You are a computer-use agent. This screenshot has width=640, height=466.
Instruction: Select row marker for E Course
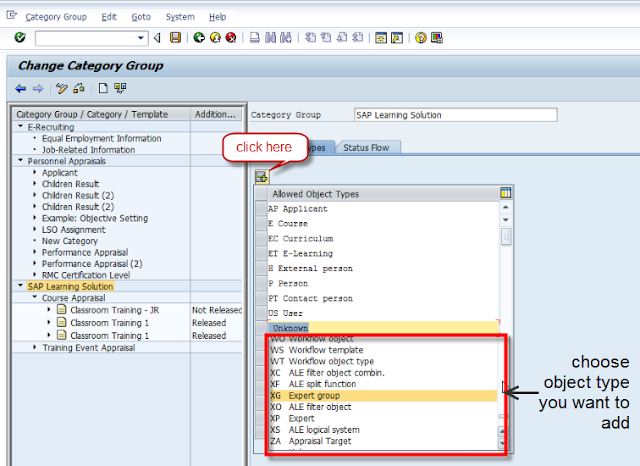coord(261,224)
